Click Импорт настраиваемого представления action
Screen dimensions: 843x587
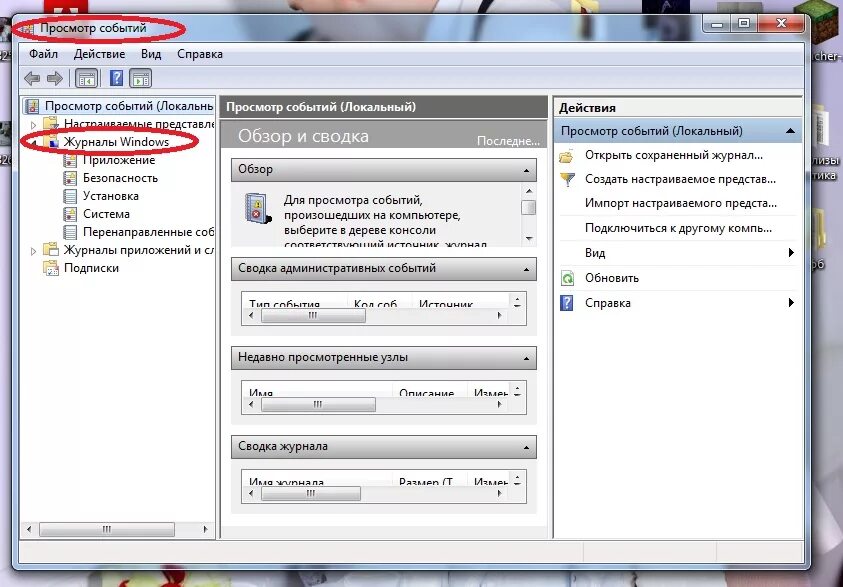(x=681, y=203)
